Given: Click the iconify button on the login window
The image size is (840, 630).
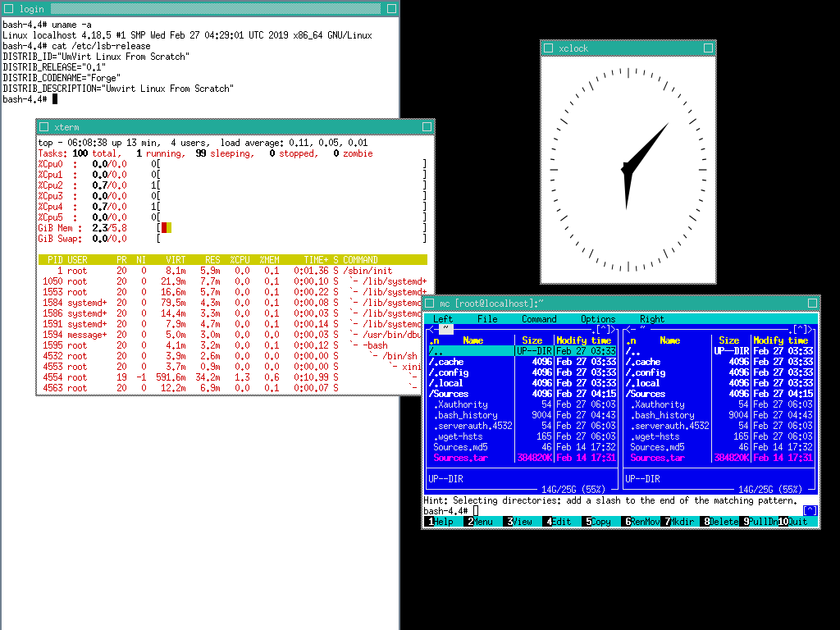Looking at the screenshot, I should [x=7, y=8].
